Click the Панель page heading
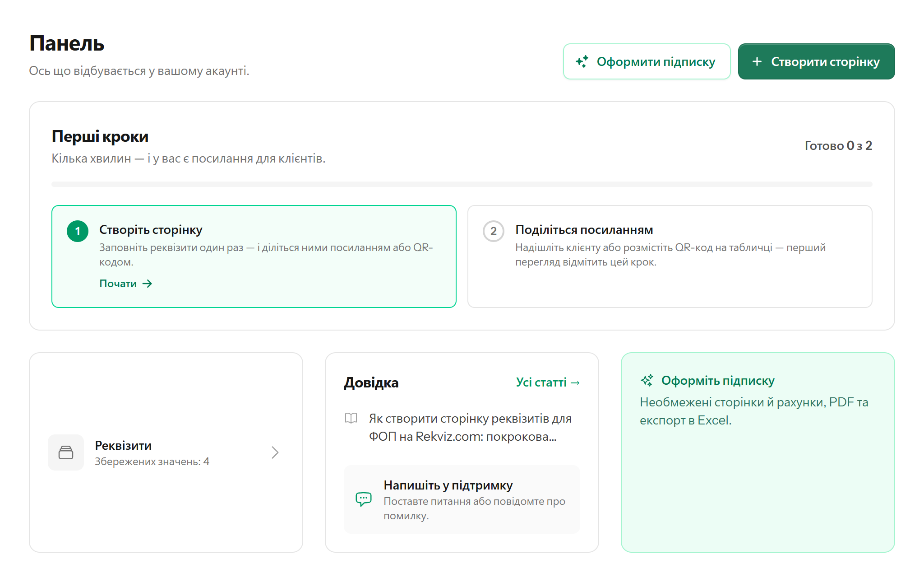Screen dimensions: 924x578 point(67,44)
